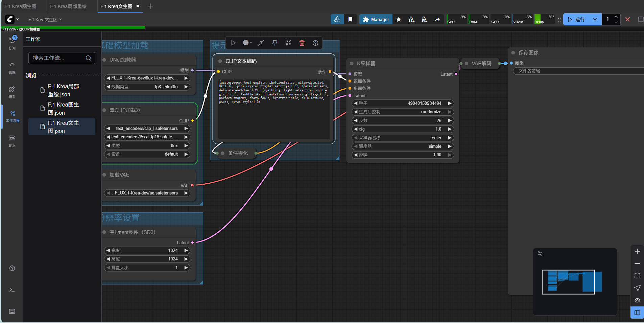Switch to the F.1 Krea局部重绘 tab

[x=68, y=6]
